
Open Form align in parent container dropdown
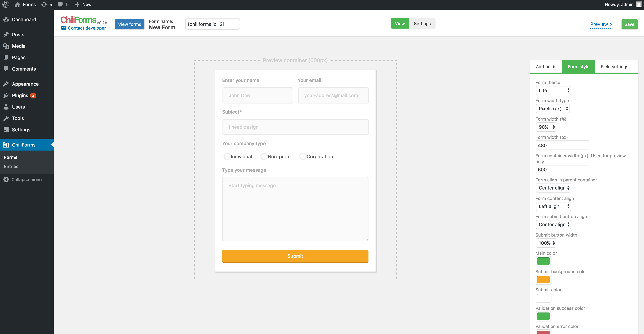coord(553,188)
